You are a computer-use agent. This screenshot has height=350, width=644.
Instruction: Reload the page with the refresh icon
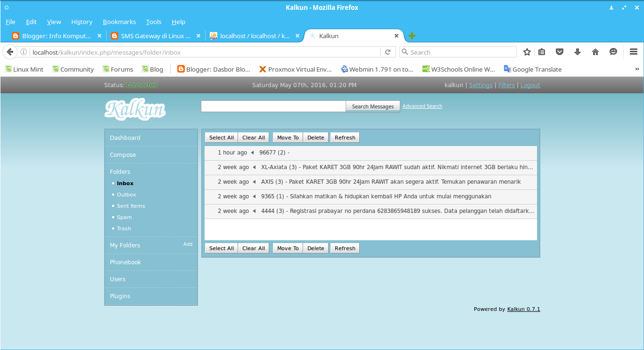(388, 52)
